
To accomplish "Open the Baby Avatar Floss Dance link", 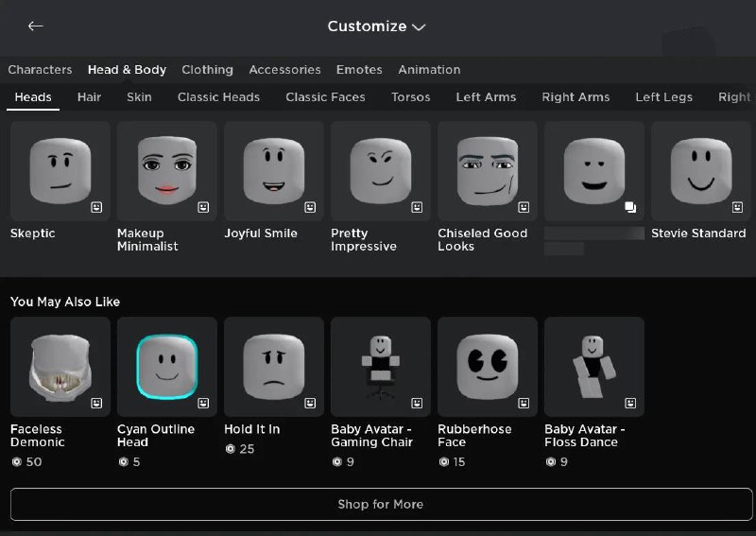I will coord(584,436).
